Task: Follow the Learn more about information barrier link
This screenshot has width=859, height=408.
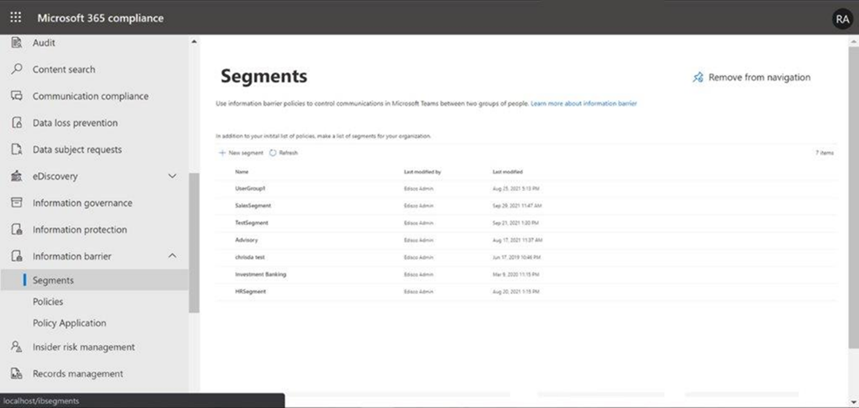Action: tap(583, 103)
